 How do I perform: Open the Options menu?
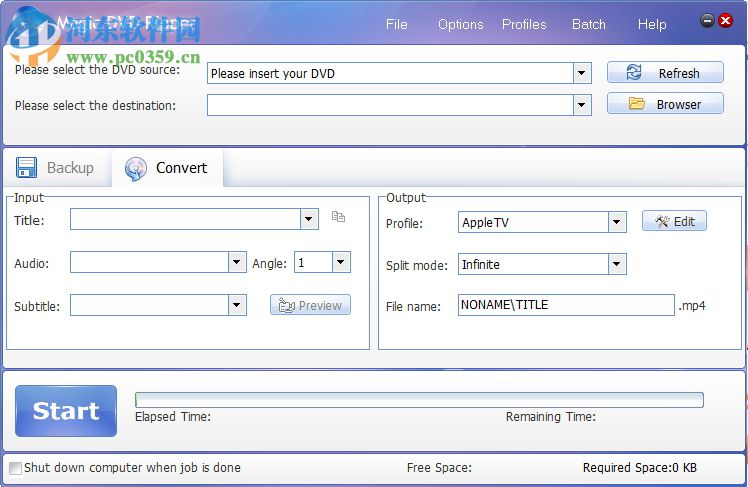[x=461, y=24]
